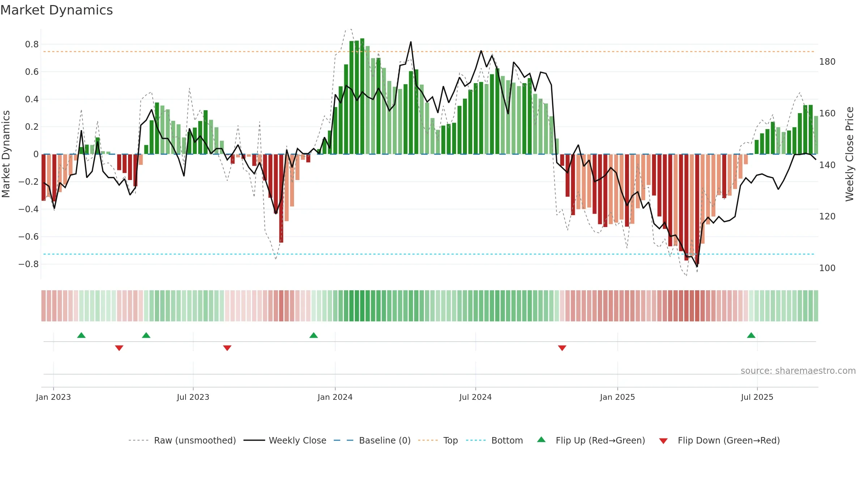Click the 160 price tick on right axis
The height and width of the screenshot is (488, 868).
(x=827, y=114)
